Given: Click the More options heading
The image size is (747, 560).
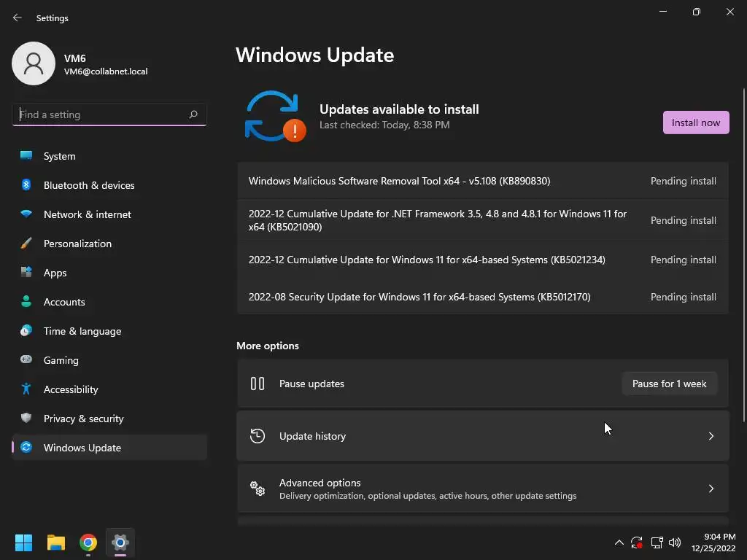Looking at the screenshot, I should 268,346.
